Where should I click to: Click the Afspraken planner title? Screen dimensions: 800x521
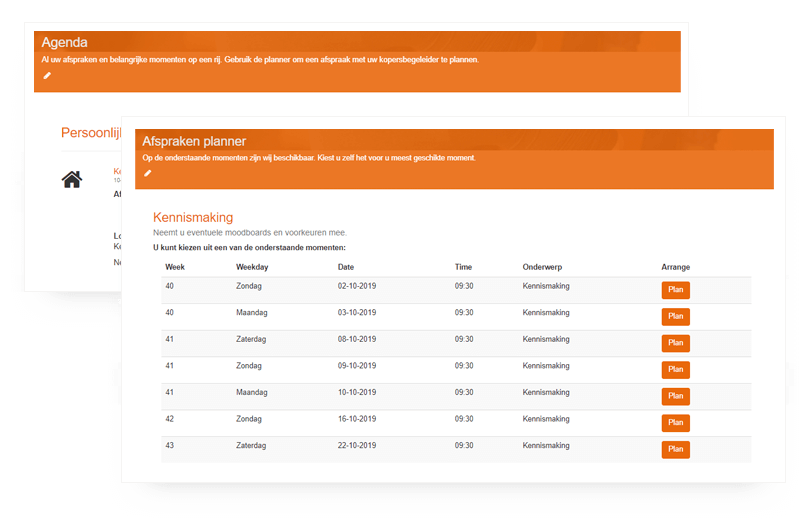(194, 141)
